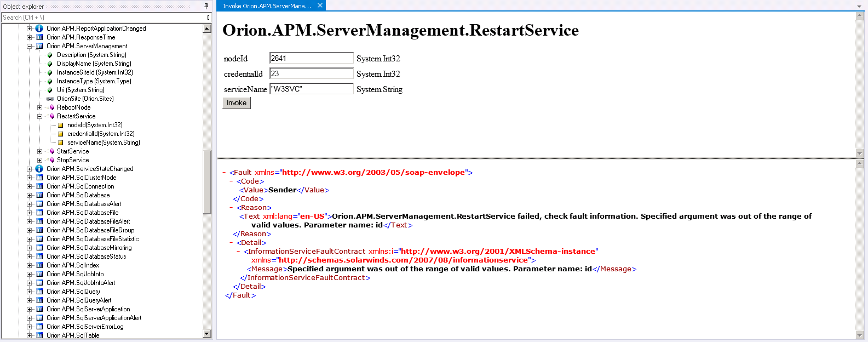Collapse the Reason XML element
Viewport: 868px width, 342px height.
click(x=232, y=208)
